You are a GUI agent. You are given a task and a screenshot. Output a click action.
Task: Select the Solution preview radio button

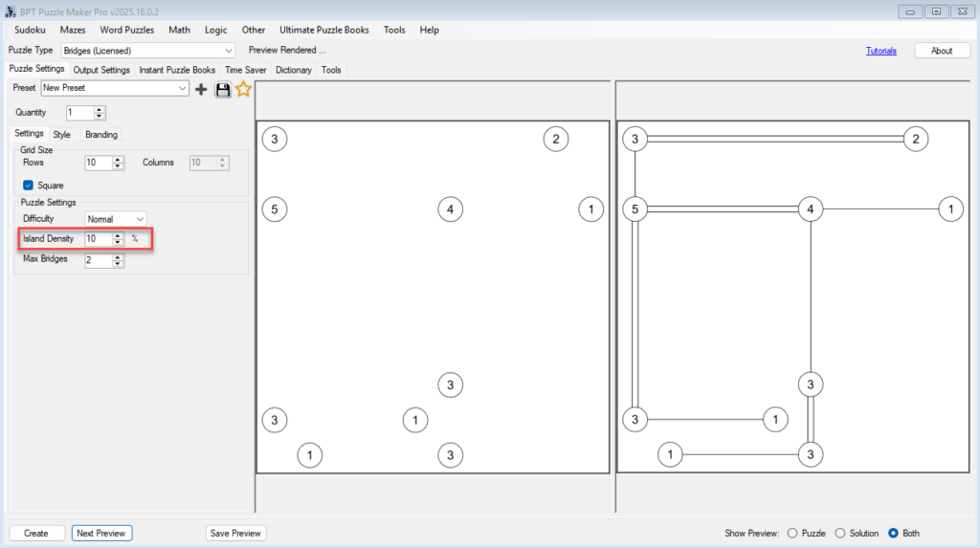tap(840, 534)
